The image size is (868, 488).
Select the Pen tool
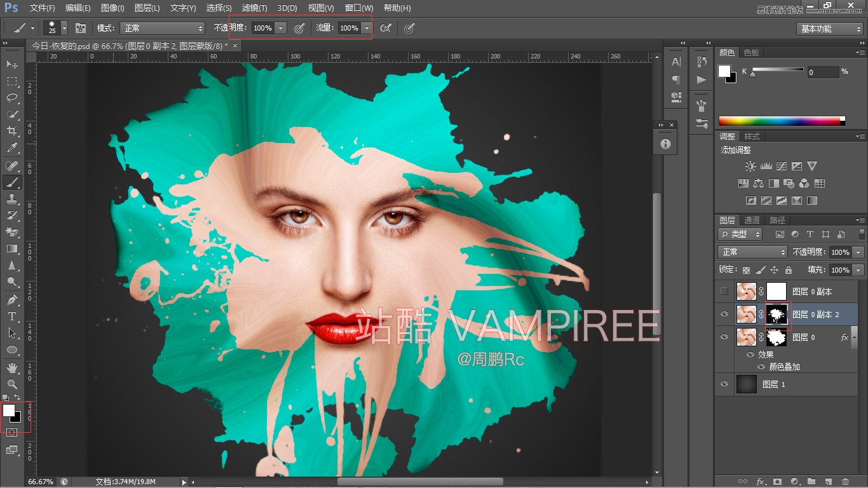(12, 299)
